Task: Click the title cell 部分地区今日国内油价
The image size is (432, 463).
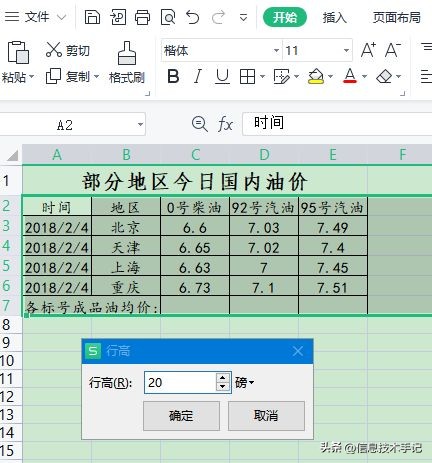Action: pyautogui.click(x=195, y=181)
